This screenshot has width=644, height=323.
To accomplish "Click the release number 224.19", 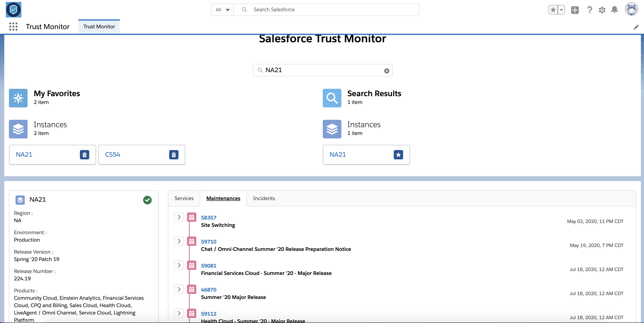I will tap(22, 278).
